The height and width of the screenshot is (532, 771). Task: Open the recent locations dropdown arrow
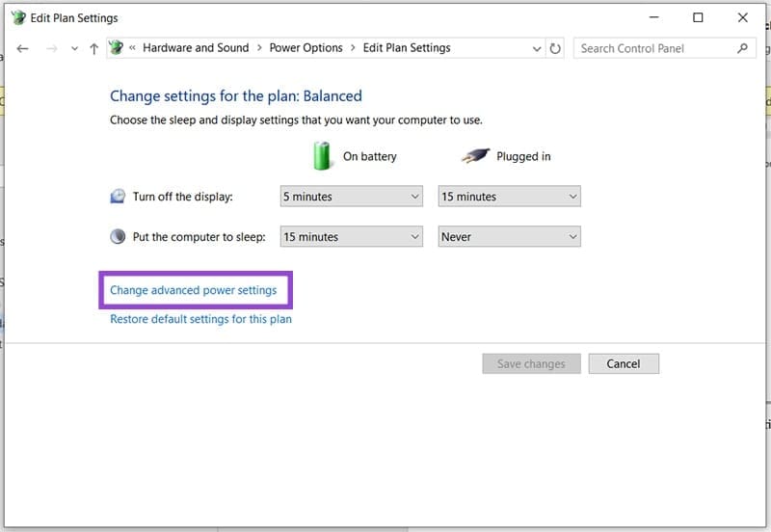(x=74, y=49)
